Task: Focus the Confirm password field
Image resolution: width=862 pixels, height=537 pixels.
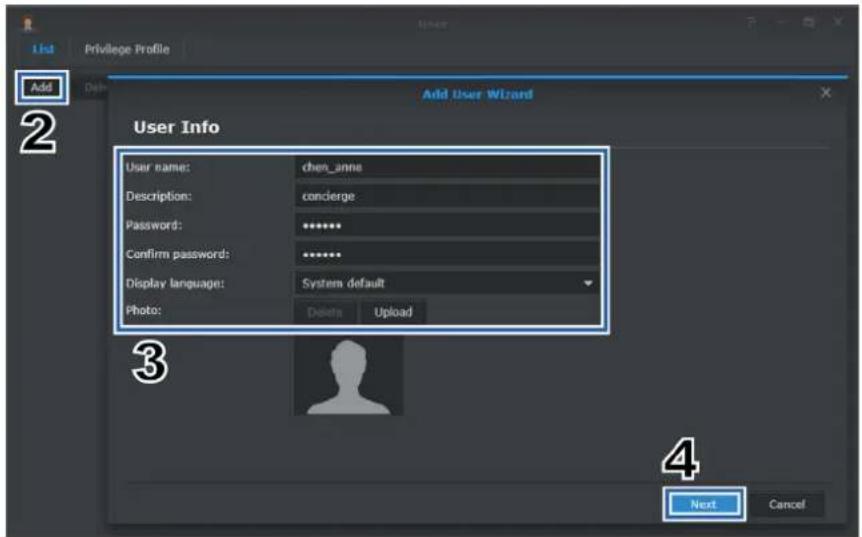Action: (447, 254)
